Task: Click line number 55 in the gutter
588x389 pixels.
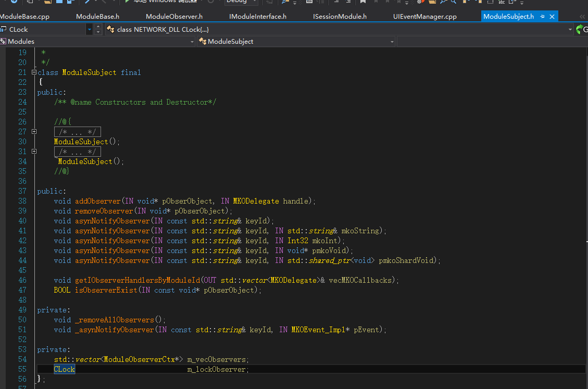Action: pyautogui.click(x=22, y=369)
